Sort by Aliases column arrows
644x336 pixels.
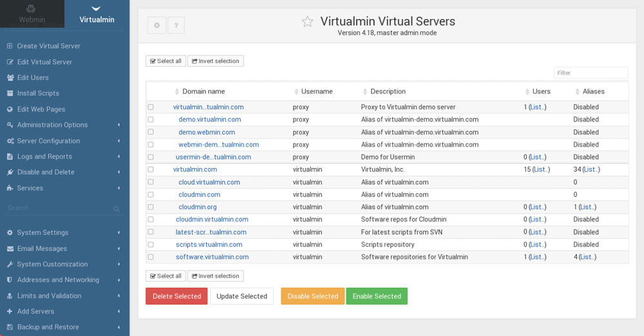tap(578, 91)
